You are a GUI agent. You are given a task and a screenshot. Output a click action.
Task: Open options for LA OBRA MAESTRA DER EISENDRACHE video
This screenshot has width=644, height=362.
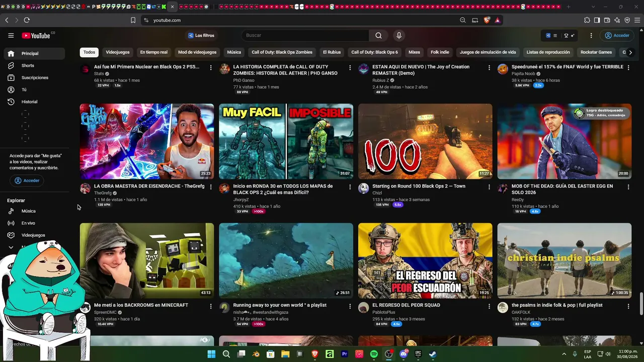(x=211, y=187)
